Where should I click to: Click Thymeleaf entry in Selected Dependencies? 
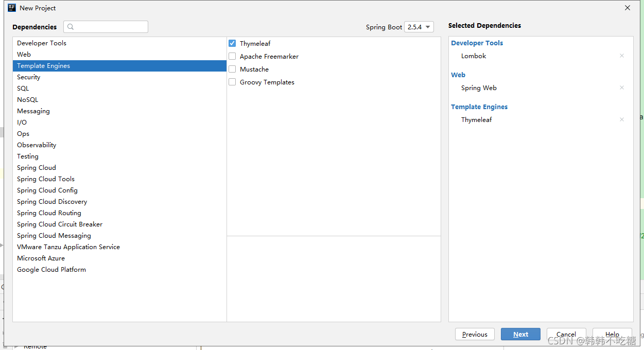click(x=476, y=119)
